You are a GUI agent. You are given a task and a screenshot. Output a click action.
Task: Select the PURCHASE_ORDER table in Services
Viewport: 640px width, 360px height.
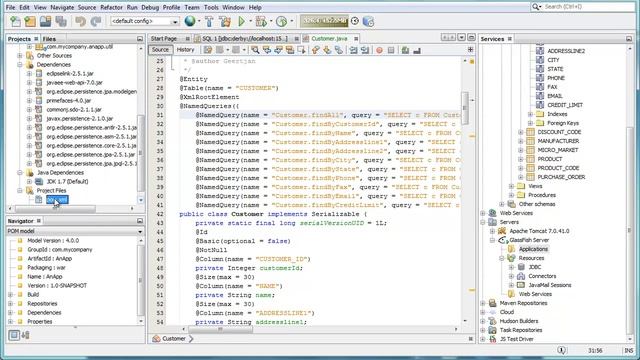[561, 177]
